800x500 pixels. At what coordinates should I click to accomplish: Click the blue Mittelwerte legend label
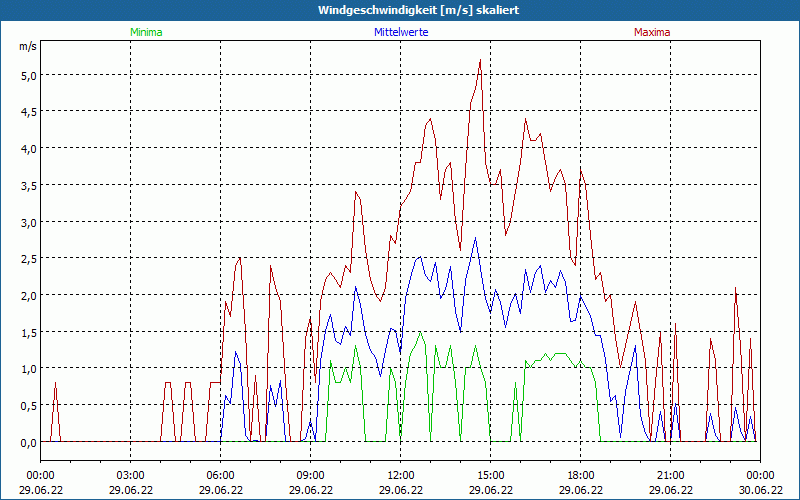401,32
